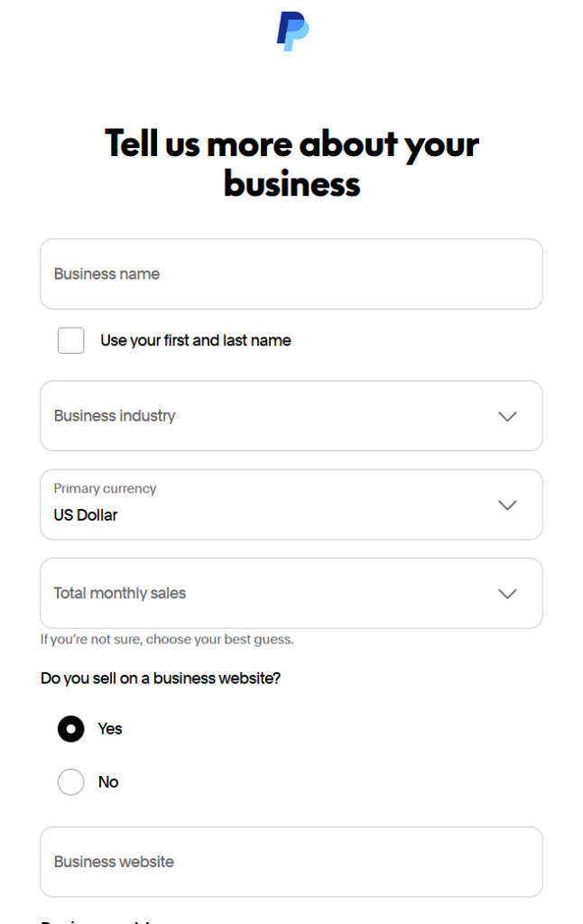Expand the Total monthly sales dropdown
This screenshot has width=583, height=924.
tap(271, 593)
